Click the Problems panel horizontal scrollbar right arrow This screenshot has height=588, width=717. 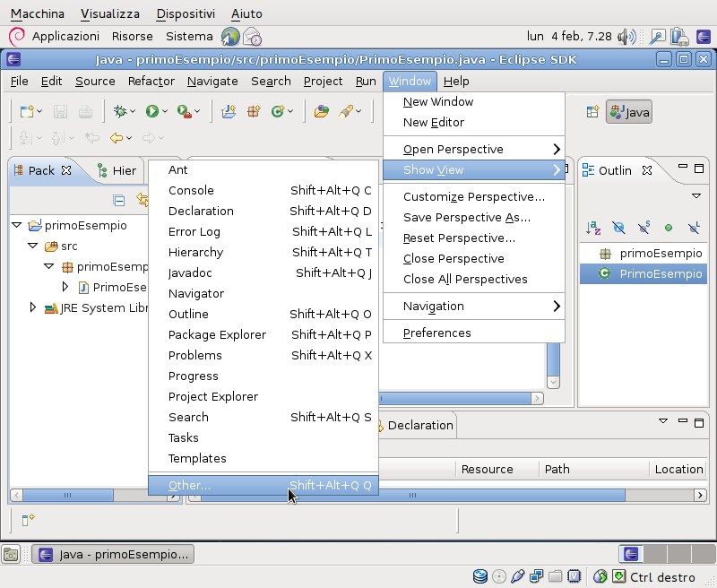[700, 495]
